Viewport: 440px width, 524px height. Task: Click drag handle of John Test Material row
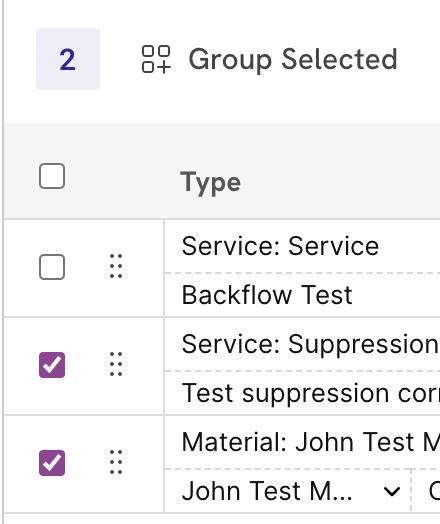coord(116,463)
